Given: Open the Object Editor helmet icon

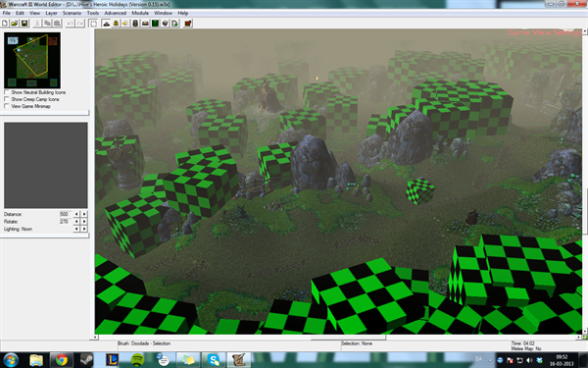Looking at the screenshot, I should point(135,24).
